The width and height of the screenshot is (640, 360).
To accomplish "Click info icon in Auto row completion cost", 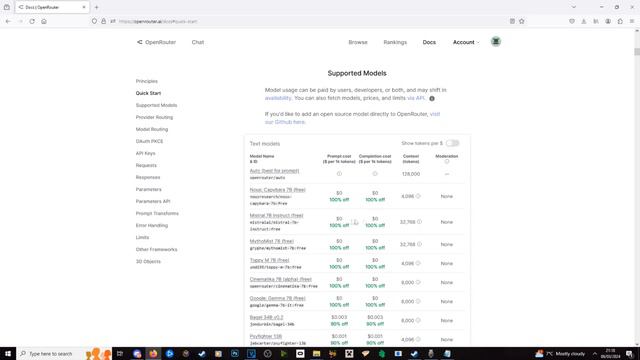I will 375,174.
